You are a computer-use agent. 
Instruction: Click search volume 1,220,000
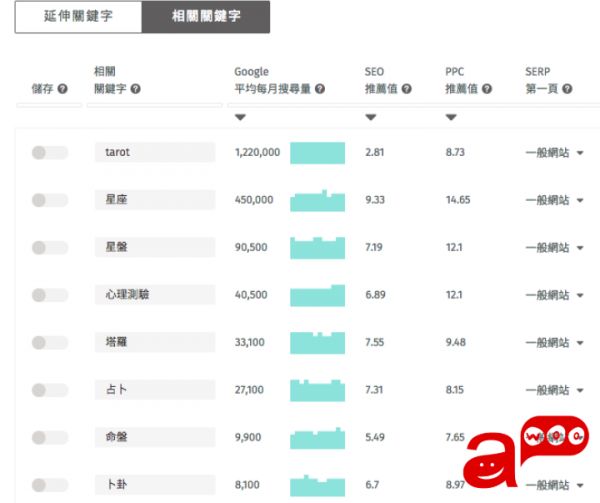point(258,153)
